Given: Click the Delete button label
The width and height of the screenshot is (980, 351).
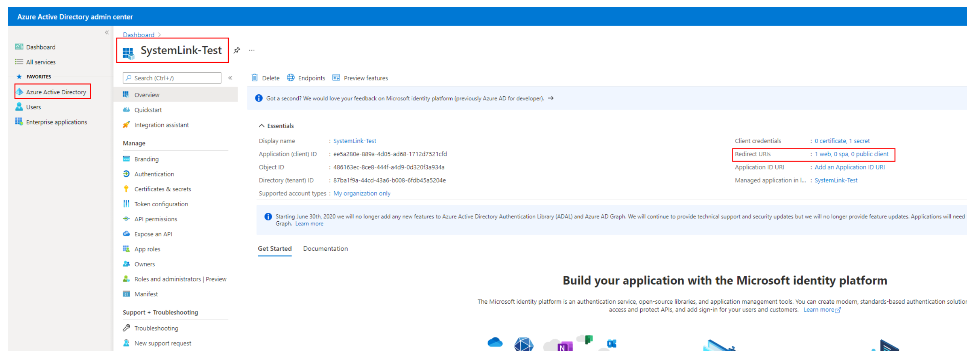Looking at the screenshot, I should 271,78.
